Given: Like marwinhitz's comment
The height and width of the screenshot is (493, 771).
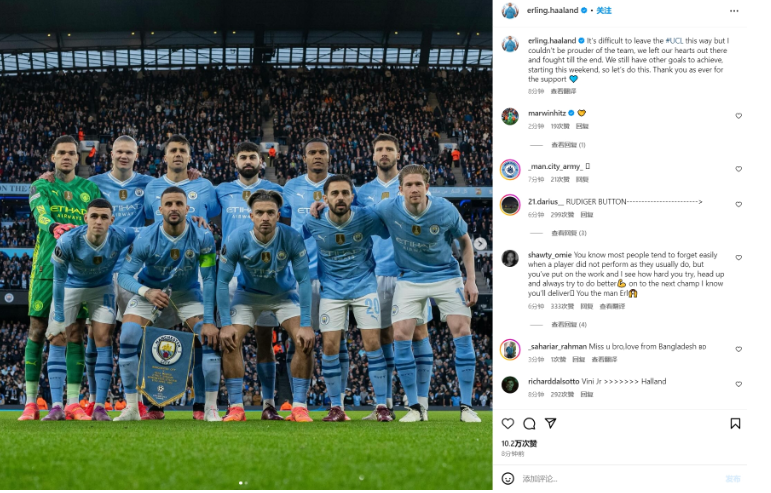Looking at the screenshot, I should coord(738,116).
